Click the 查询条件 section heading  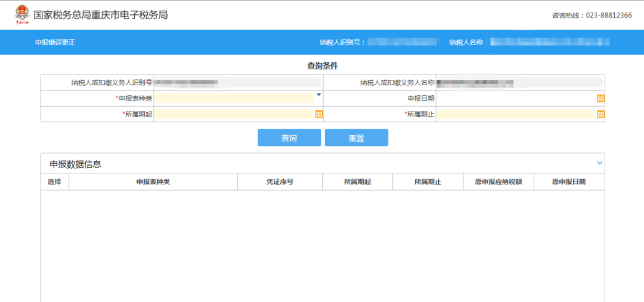click(323, 66)
